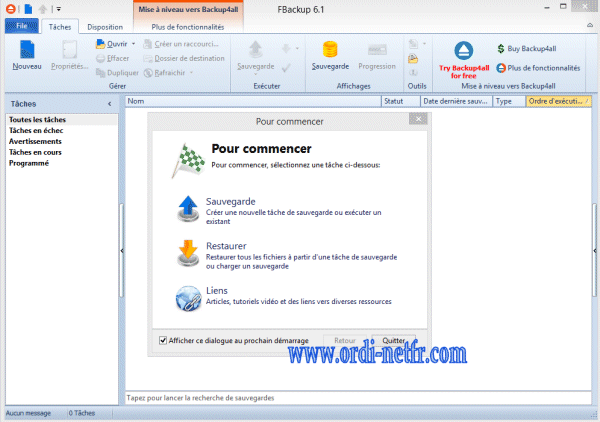Image resolution: width=600 pixels, height=422 pixels.
Task: Click the orange arrow Restaurer dialog icon
Action: coord(188,253)
